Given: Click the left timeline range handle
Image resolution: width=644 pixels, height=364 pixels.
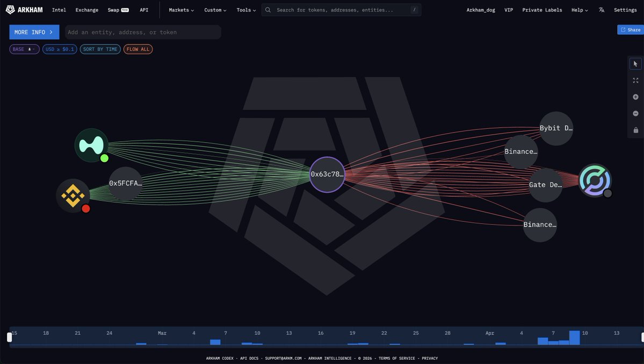Looking at the screenshot, I should click(x=10, y=337).
